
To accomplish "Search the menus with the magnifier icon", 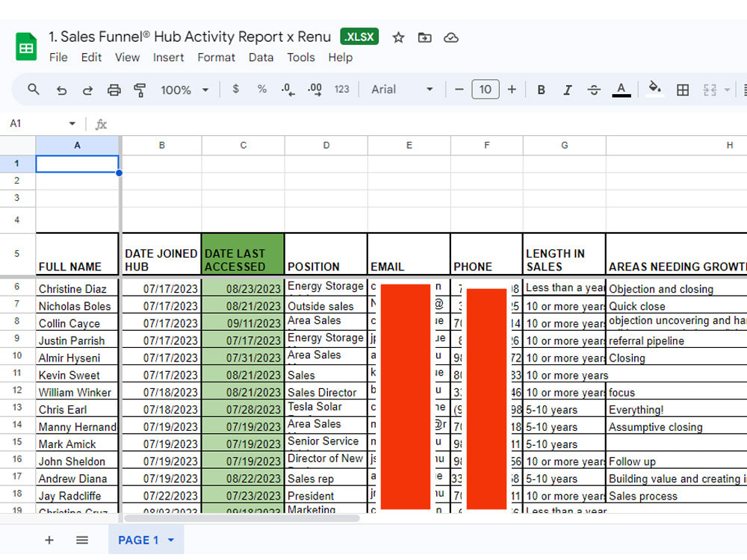I will pyautogui.click(x=33, y=89).
